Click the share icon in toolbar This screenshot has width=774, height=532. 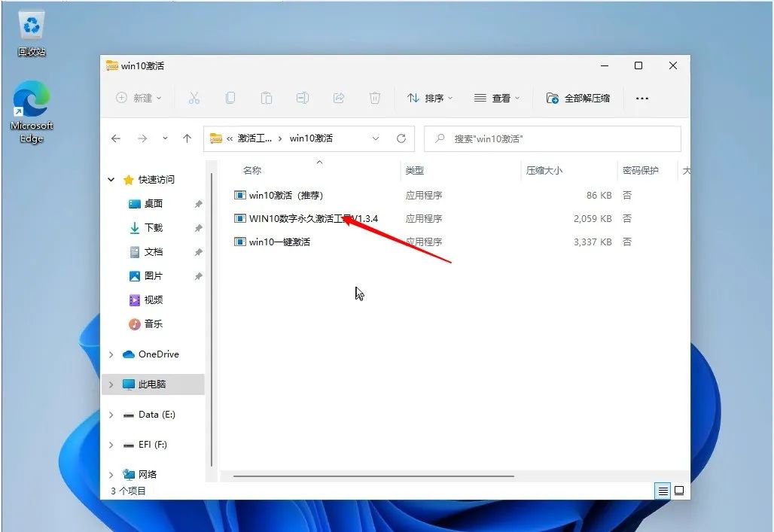[x=339, y=99]
